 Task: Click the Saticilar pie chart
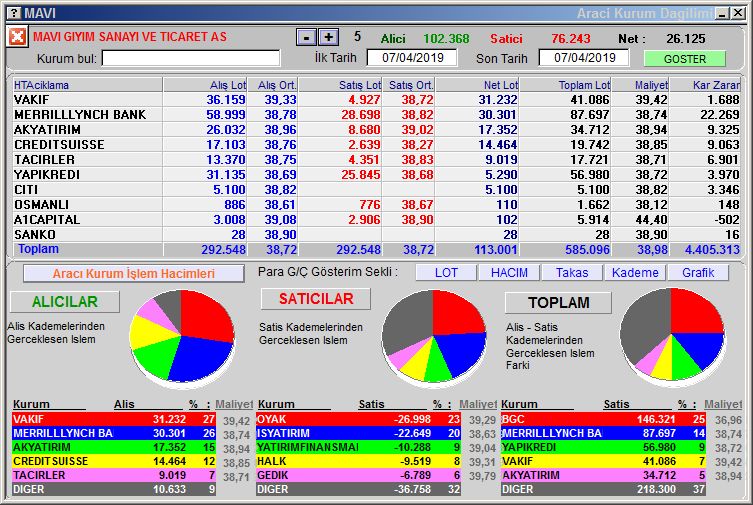point(434,337)
